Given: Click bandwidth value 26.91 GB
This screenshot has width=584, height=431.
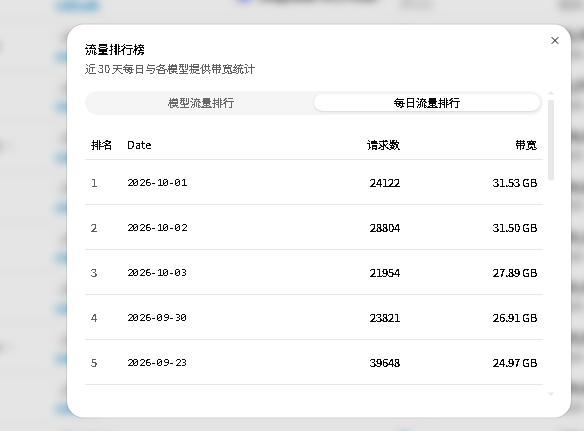Looking at the screenshot, I should [515, 318].
